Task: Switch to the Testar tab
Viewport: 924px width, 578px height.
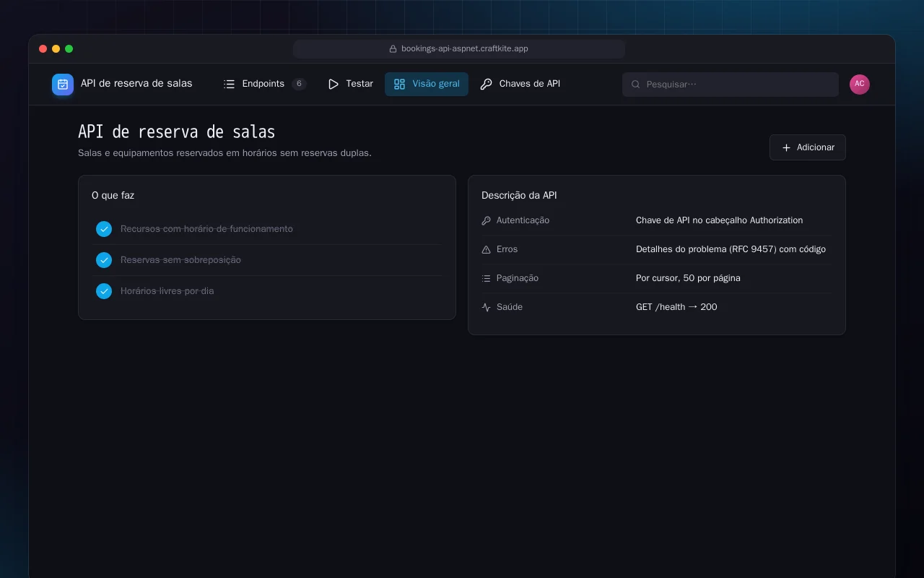Action: click(351, 84)
